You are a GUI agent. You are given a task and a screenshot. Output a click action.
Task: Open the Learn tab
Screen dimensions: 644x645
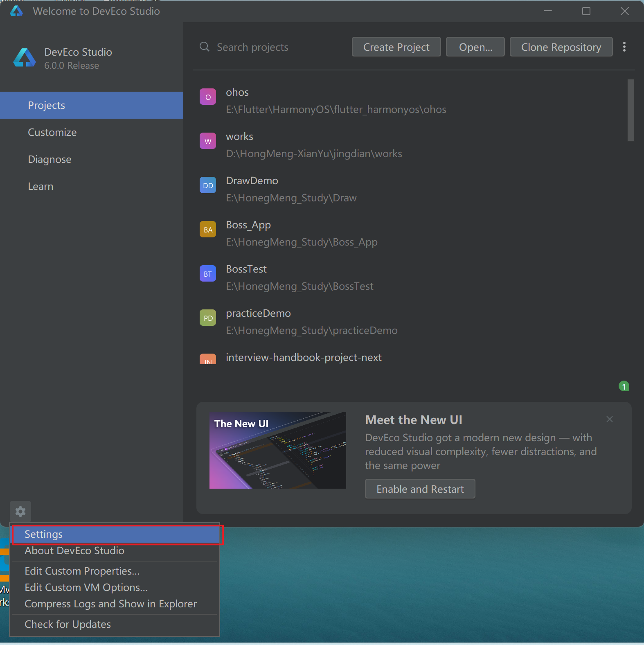pos(92,186)
